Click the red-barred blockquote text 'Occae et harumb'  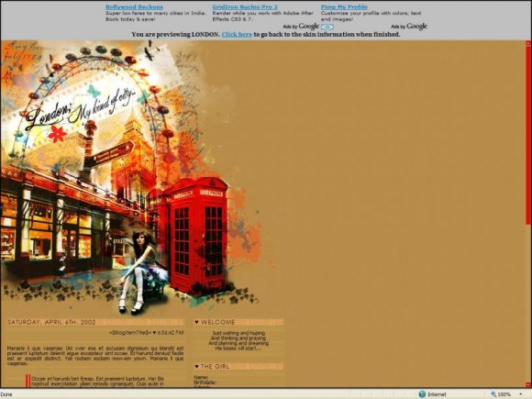[98, 382]
